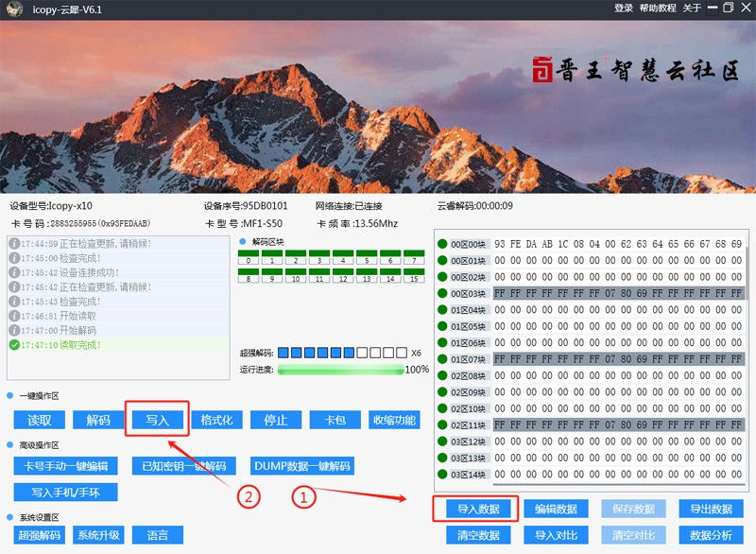Image resolution: width=756 pixels, height=554 pixels.
Task: Click the 读取 (Read) button
Action: (x=39, y=420)
